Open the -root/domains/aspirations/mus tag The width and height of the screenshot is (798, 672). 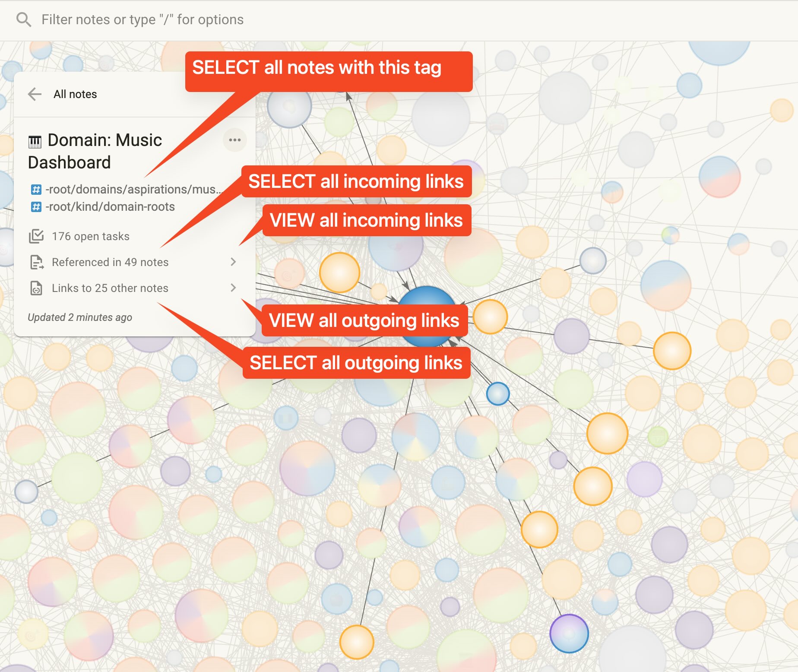[x=133, y=190]
